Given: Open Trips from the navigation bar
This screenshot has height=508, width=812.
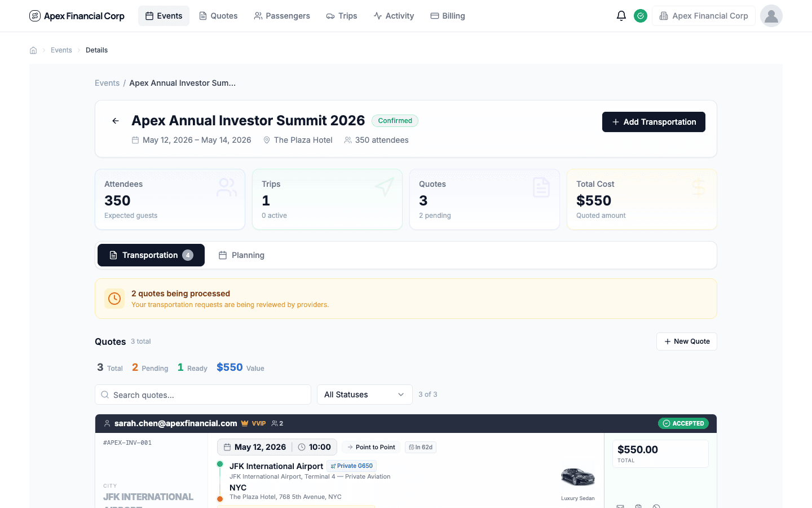Looking at the screenshot, I should pyautogui.click(x=342, y=16).
